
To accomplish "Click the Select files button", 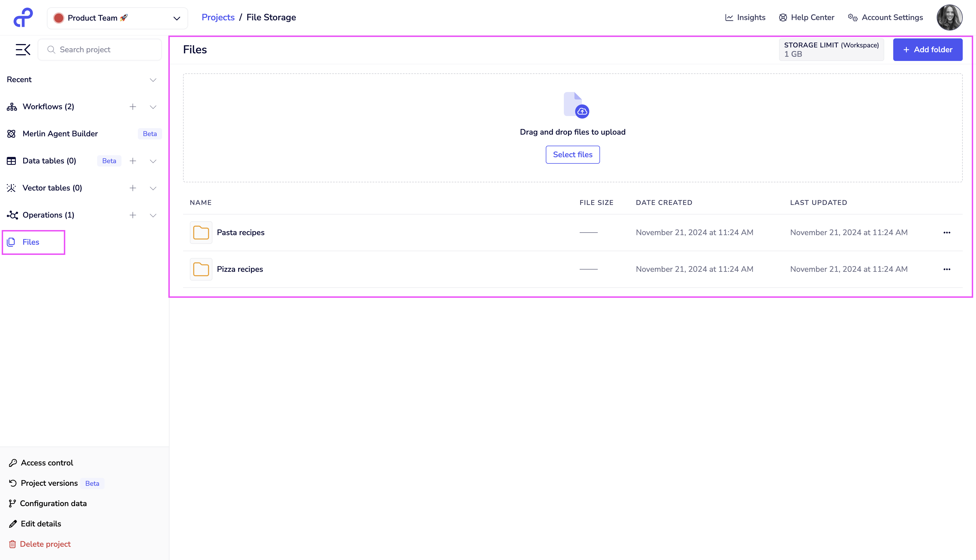I will coord(572,154).
